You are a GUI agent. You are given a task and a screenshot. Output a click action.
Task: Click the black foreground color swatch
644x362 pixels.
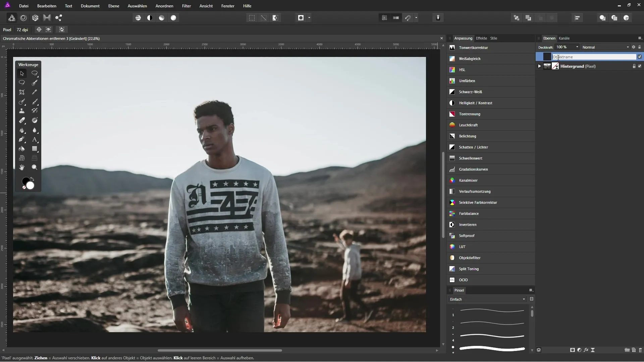pos(25,181)
